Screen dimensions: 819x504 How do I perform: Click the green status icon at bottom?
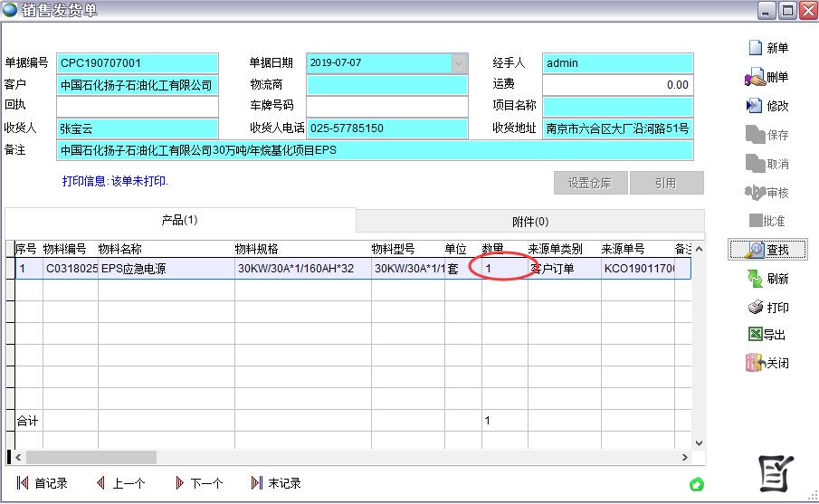pos(696,484)
